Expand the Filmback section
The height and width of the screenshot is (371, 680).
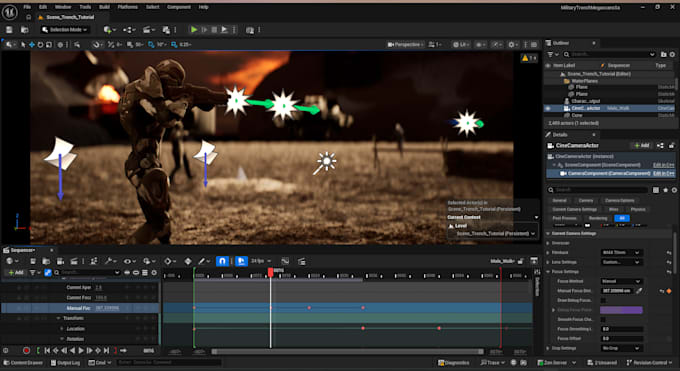pyautogui.click(x=548, y=253)
